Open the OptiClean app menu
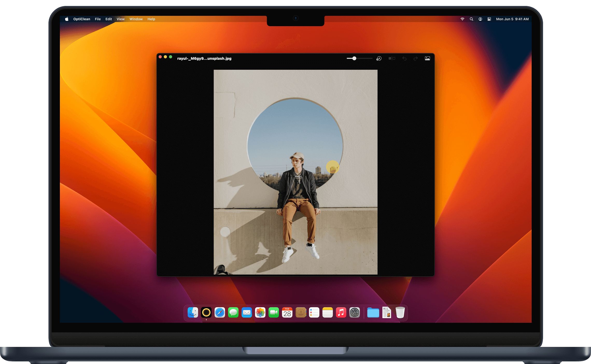The width and height of the screenshot is (591, 364). click(x=82, y=19)
